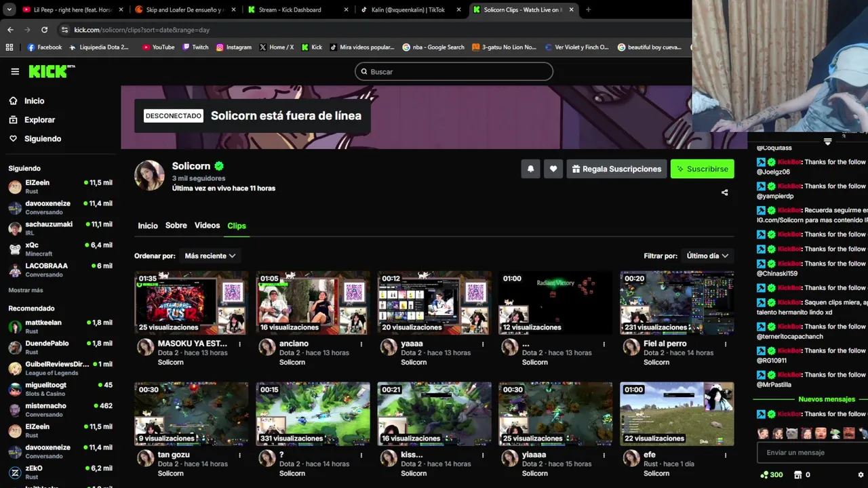Screen dimensions: 868x488
Task: Click the notification bell for Solicorn
Action: click(x=530, y=169)
